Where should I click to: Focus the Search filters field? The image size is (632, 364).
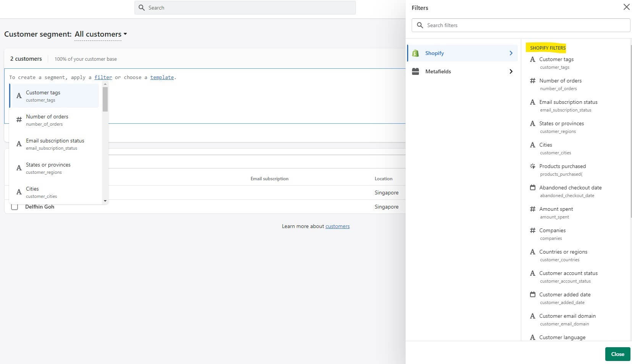coord(521,25)
